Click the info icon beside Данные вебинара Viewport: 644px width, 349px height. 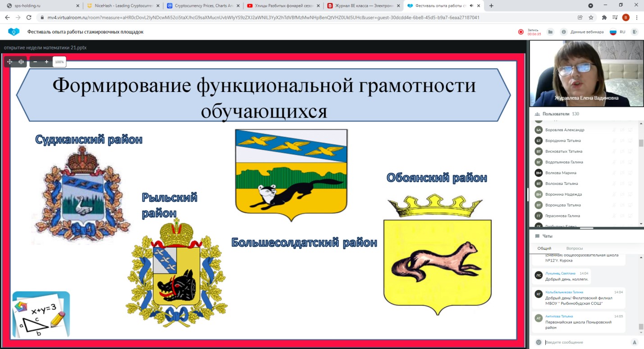point(563,32)
